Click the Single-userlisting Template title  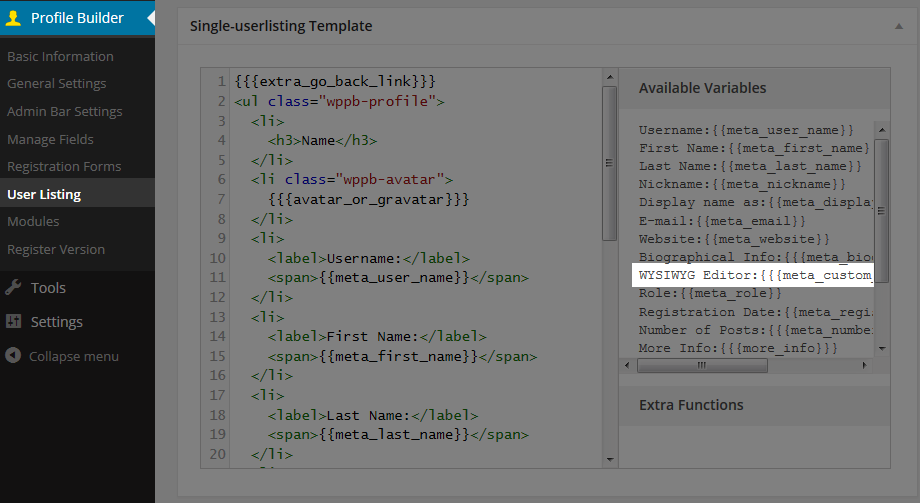pyautogui.click(x=281, y=26)
